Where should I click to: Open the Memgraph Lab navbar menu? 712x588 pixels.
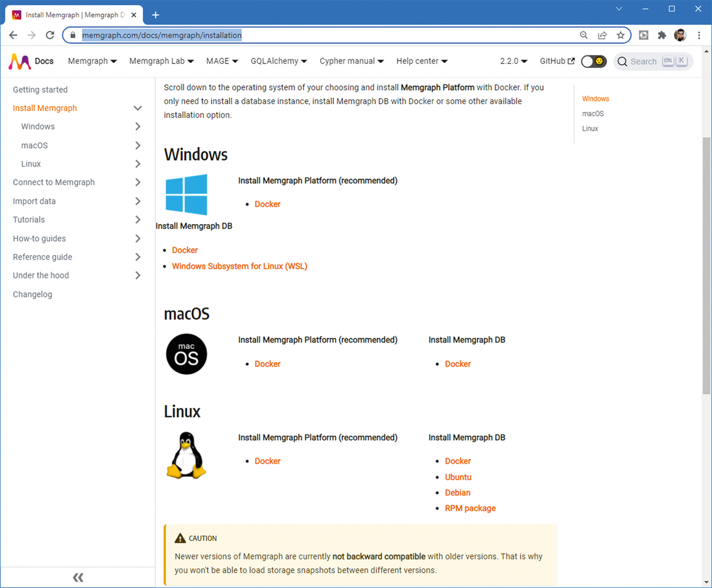(161, 61)
